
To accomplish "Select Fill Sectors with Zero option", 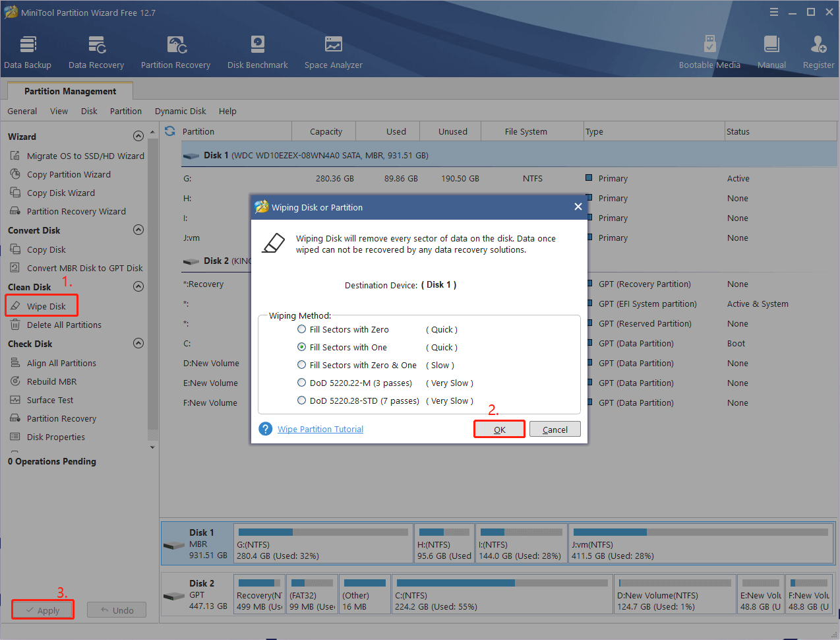I will click(343, 329).
